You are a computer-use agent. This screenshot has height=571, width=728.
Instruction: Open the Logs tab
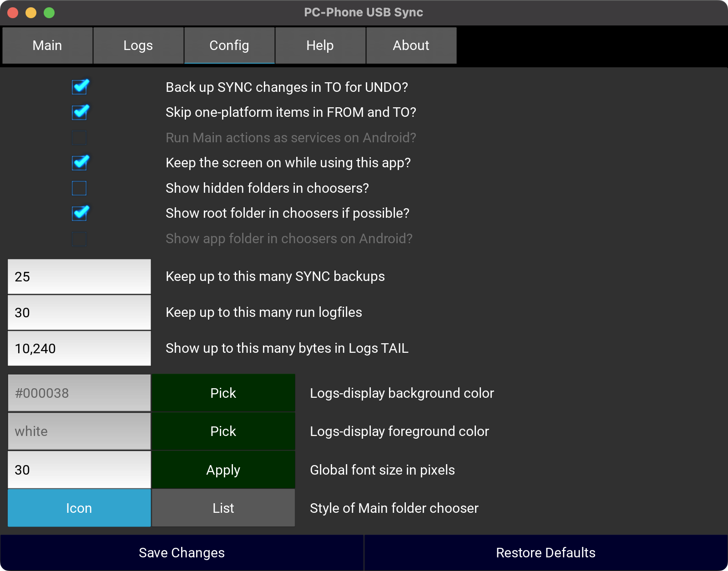(x=138, y=45)
